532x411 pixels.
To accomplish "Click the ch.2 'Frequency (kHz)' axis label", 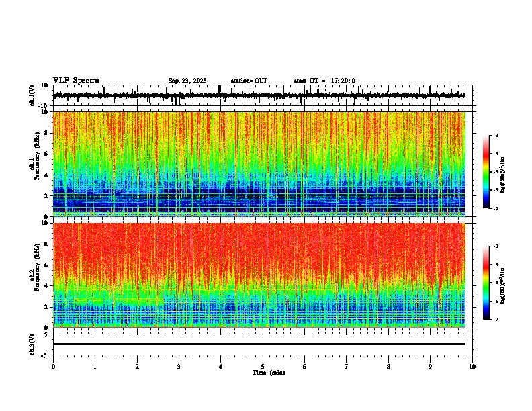I will pos(37,267).
